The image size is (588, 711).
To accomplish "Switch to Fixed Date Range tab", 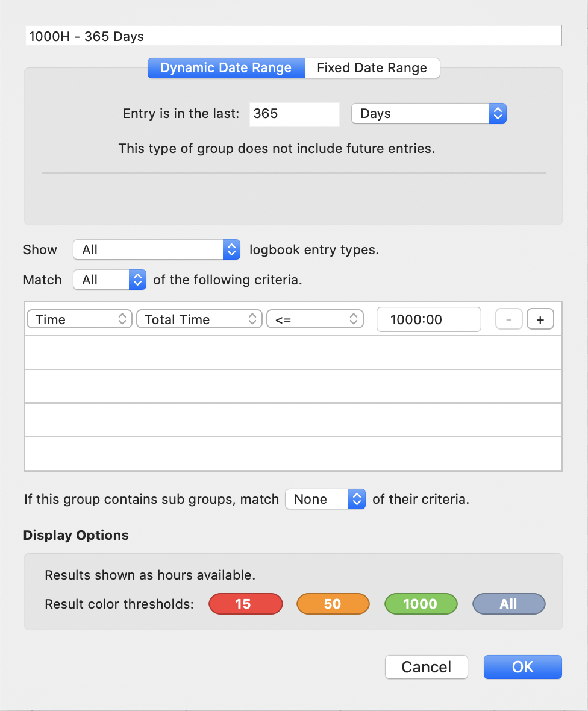I will (372, 68).
